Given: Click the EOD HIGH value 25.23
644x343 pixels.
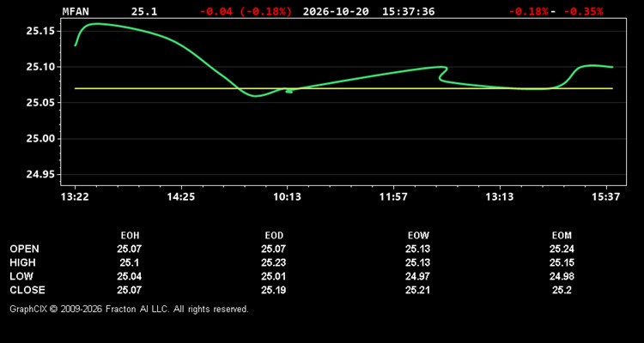Looking at the screenshot, I should [274, 262].
